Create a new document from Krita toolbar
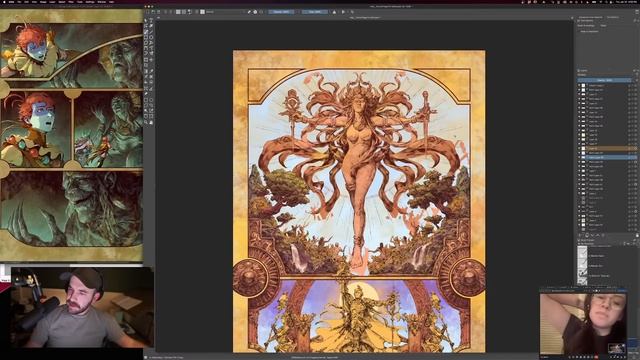This screenshot has width=640, height=360. [x=147, y=12]
